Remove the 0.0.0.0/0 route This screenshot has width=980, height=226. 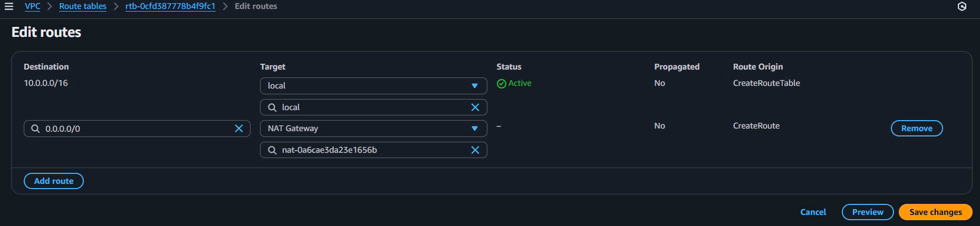[916, 129]
